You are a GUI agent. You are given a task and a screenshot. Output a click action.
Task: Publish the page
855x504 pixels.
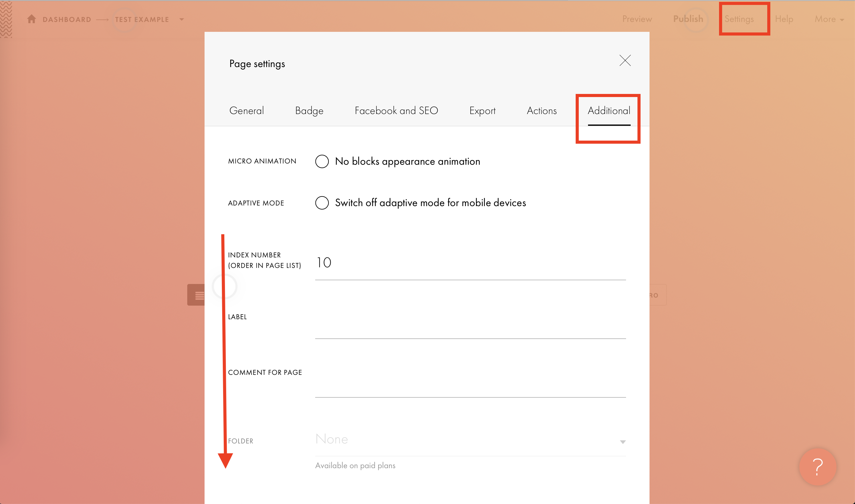(688, 19)
